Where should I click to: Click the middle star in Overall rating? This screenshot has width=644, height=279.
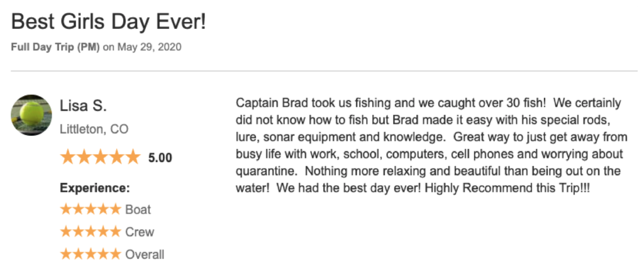tap(91, 254)
